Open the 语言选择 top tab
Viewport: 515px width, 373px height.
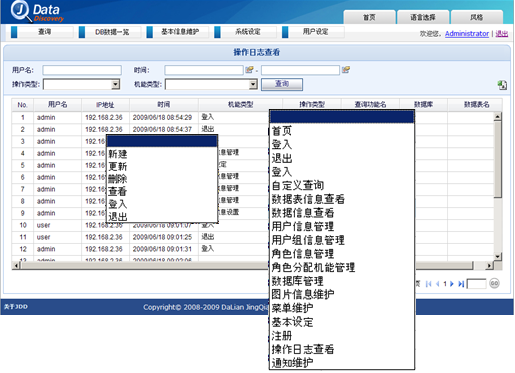point(423,17)
